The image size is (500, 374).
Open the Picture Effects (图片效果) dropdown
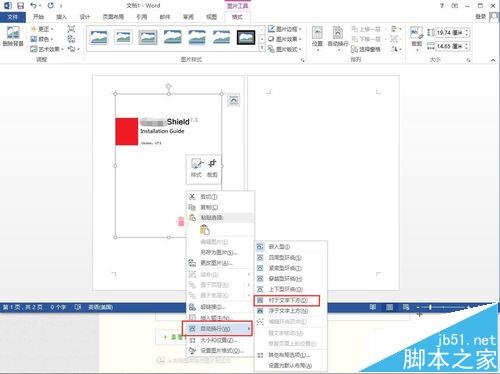pyautogui.click(x=285, y=39)
